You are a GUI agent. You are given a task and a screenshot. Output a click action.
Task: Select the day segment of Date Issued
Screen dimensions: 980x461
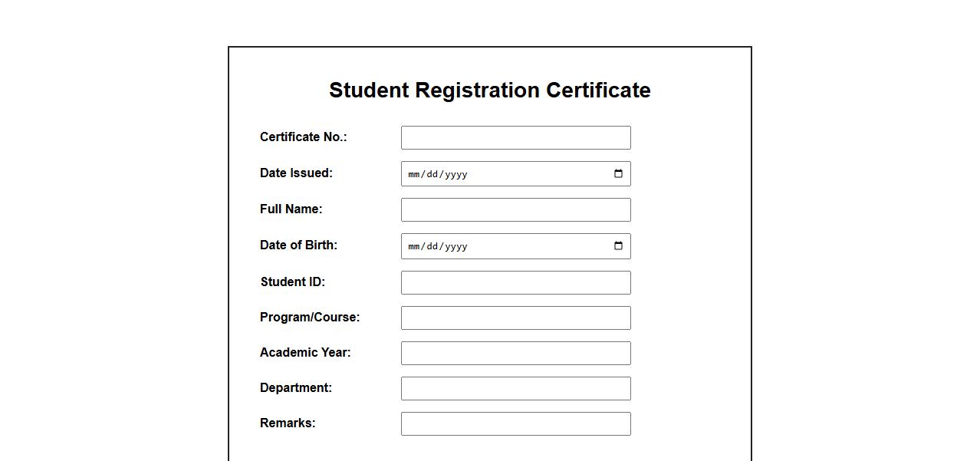tap(432, 174)
